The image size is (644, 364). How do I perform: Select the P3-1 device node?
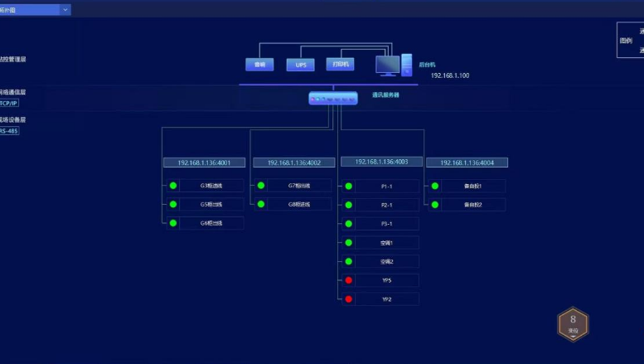[x=386, y=224]
